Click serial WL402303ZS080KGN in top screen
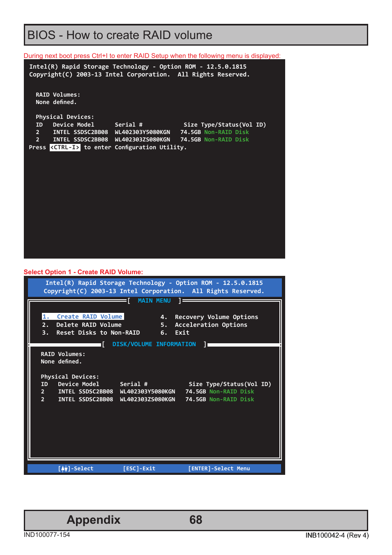Image resolution: width=392 pixels, height=555 pixels. (142, 139)
